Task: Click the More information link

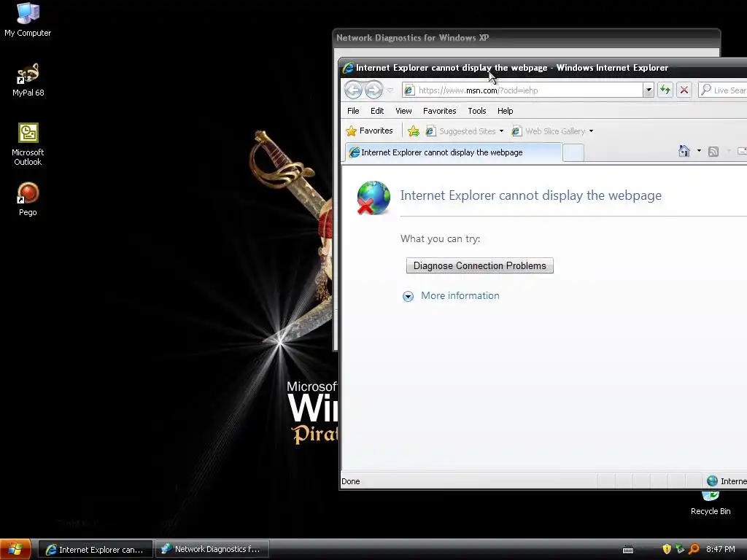Action: [x=460, y=296]
